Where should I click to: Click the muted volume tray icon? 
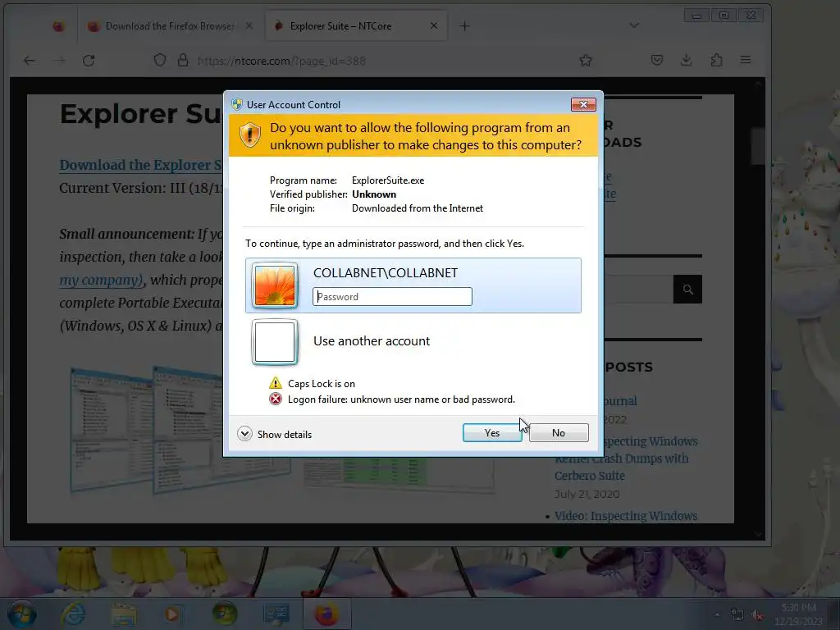(757, 615)
